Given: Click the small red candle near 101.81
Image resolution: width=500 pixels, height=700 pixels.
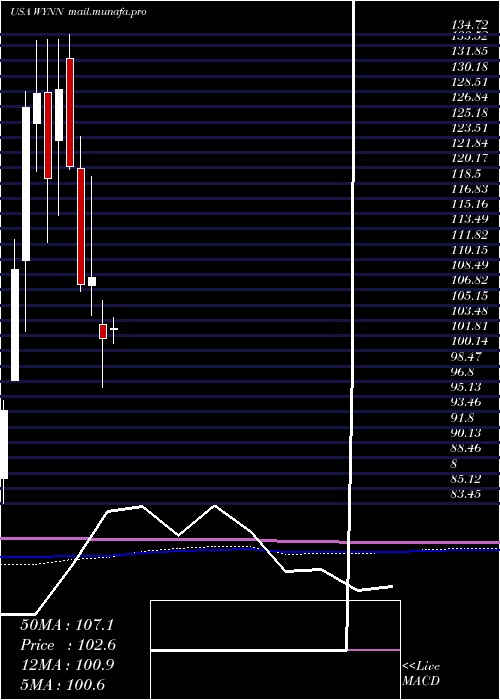Looking at the screenshot, I should pos(103,331).
